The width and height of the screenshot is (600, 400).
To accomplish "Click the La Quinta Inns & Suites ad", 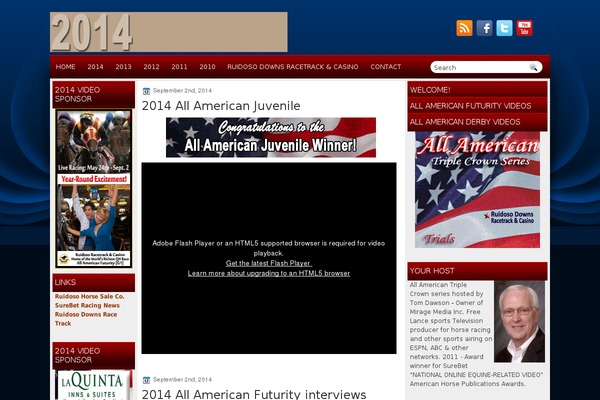I will [94, 385].
